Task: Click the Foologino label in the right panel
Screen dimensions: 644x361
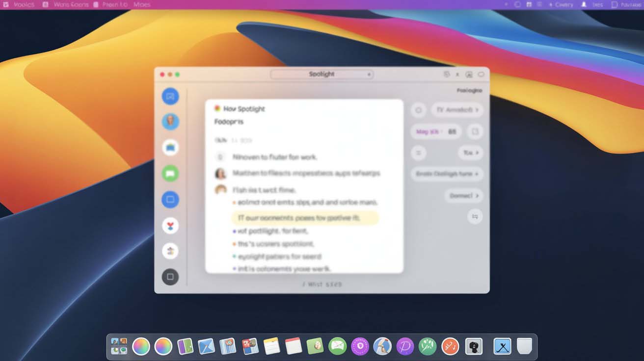Action: tap(469, 91)
